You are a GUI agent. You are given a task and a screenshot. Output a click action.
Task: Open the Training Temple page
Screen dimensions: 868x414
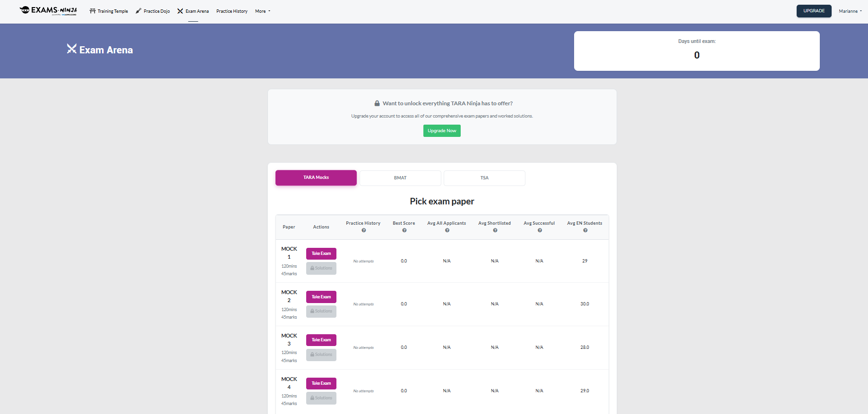point(109,11)
